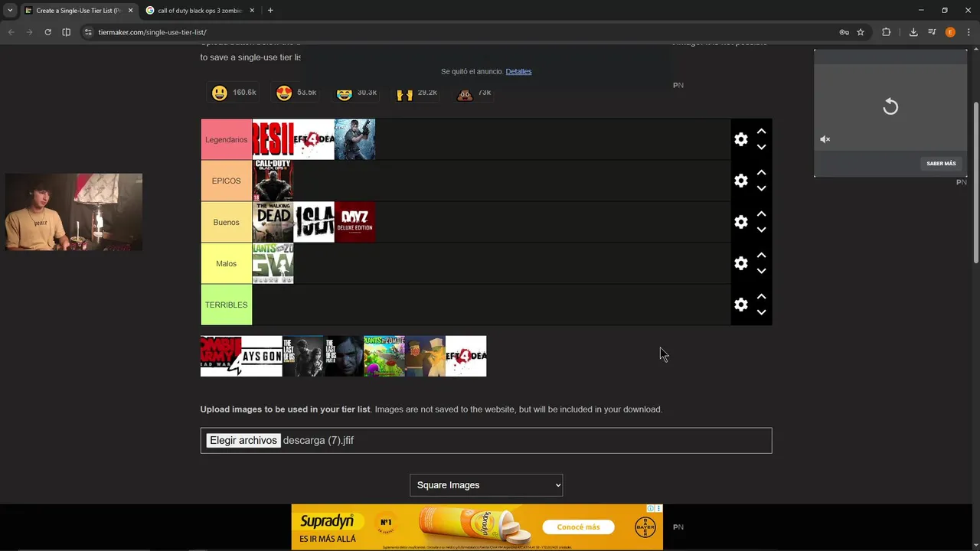Open the Chrome side panel icon

coord(66,32)
